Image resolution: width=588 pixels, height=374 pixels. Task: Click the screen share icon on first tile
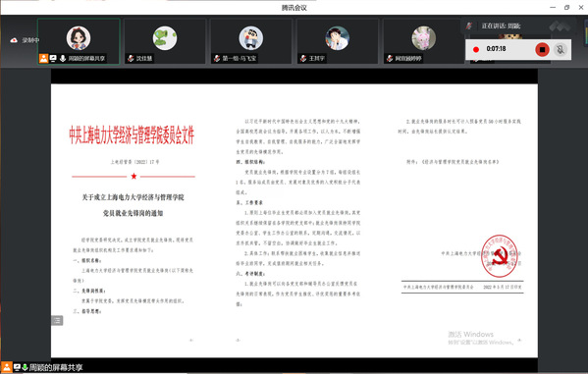(x=53, y=59)
